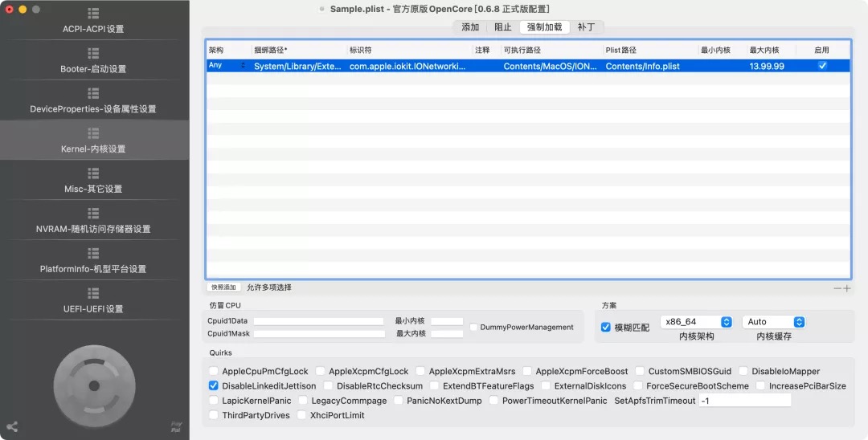Disable the DisableLinkeditJettison quirk
The image size is (868, 440).
[x=214, y=386]
